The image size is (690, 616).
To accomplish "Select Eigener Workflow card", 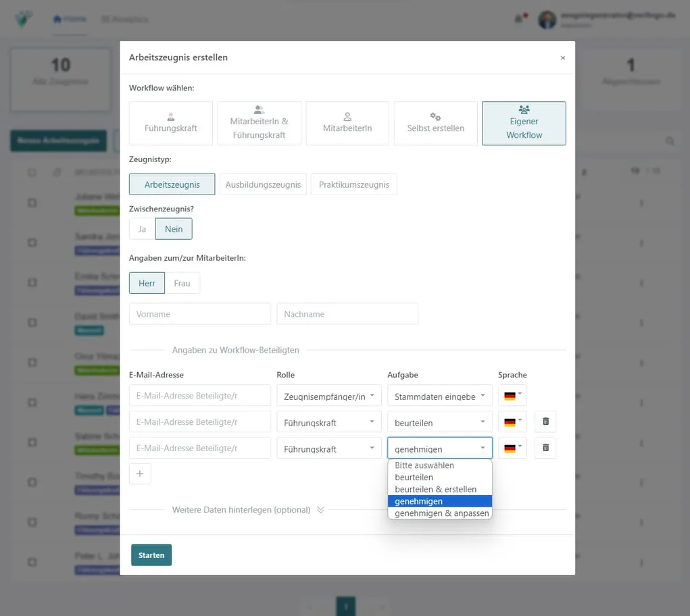I will [524, 123].
